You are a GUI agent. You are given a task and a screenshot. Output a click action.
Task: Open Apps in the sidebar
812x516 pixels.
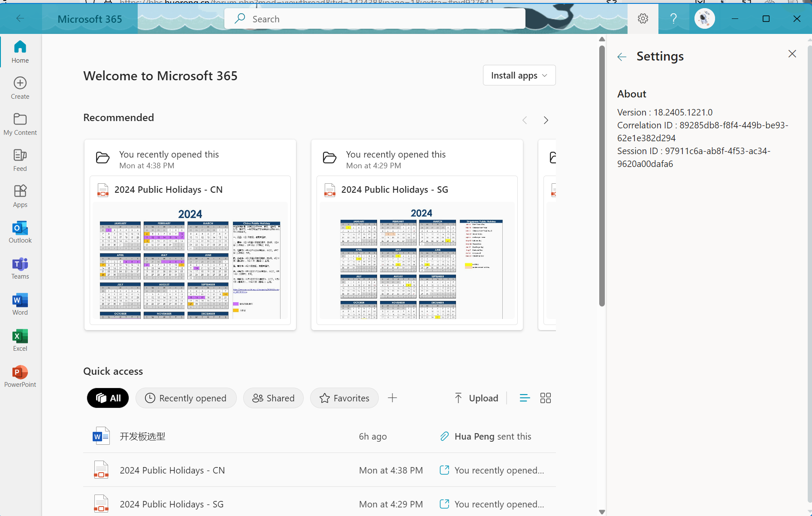coord(20,196)
